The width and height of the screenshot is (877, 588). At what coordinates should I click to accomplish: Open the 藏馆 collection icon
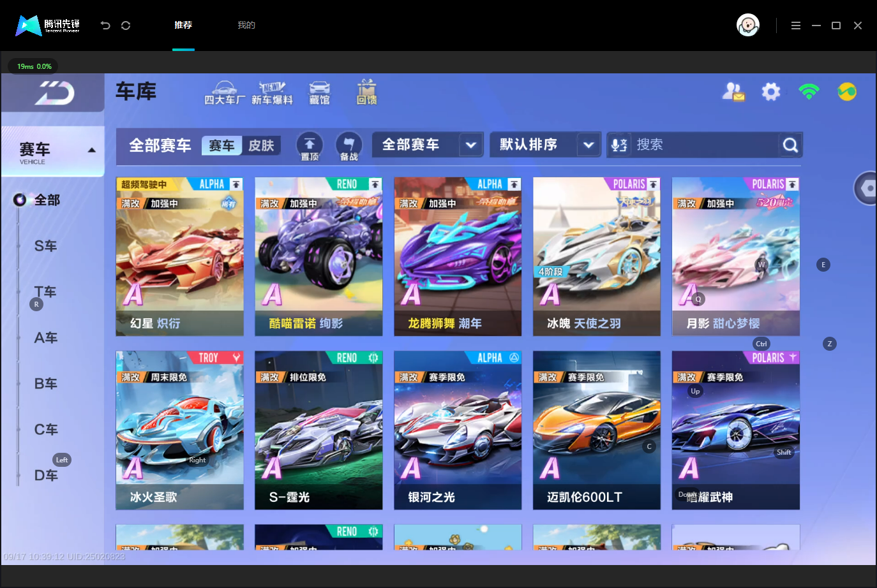click(319, 93)
